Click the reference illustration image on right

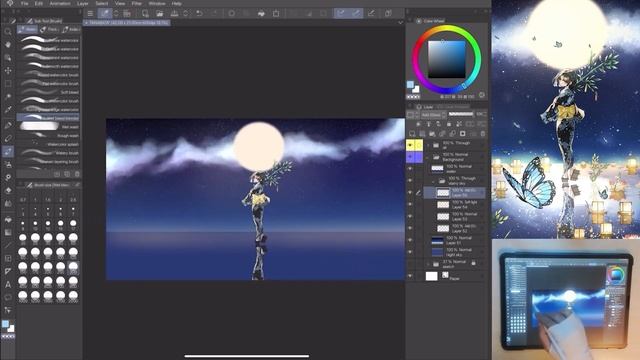tap(566, 119)
